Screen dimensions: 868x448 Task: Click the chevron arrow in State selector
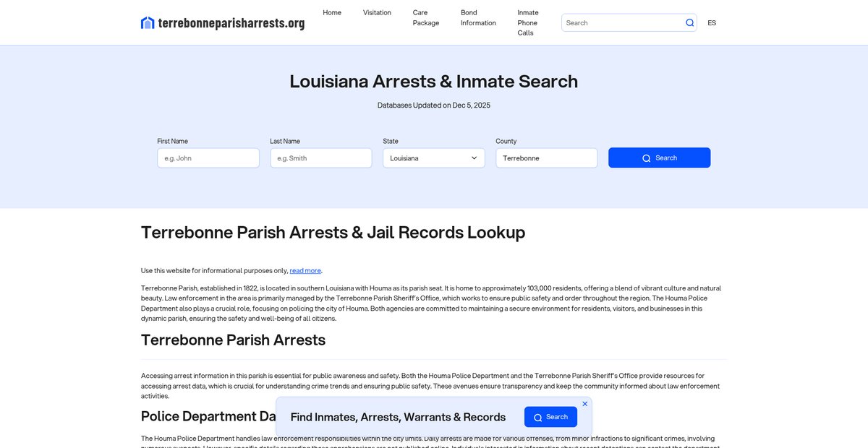click(x=475, y=158)
